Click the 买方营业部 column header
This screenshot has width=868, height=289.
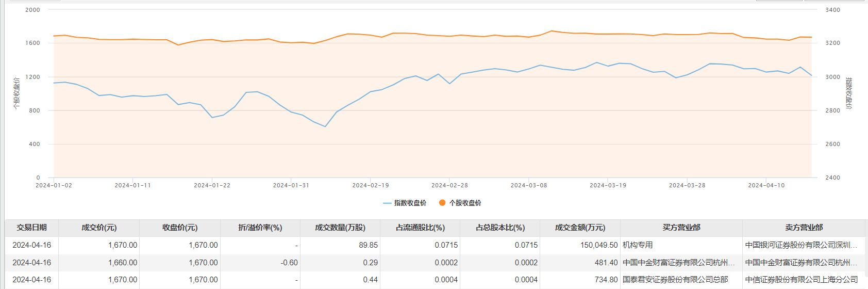click(681, 228)
